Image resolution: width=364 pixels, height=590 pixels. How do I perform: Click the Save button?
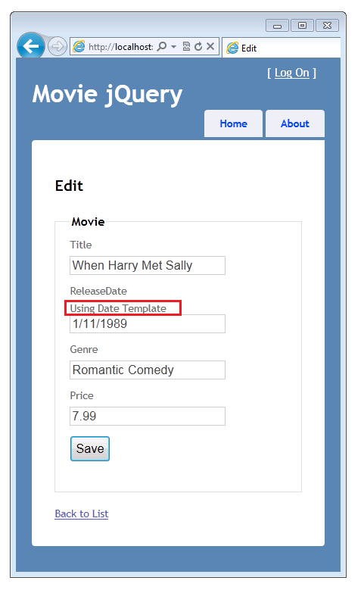(90, 448)
